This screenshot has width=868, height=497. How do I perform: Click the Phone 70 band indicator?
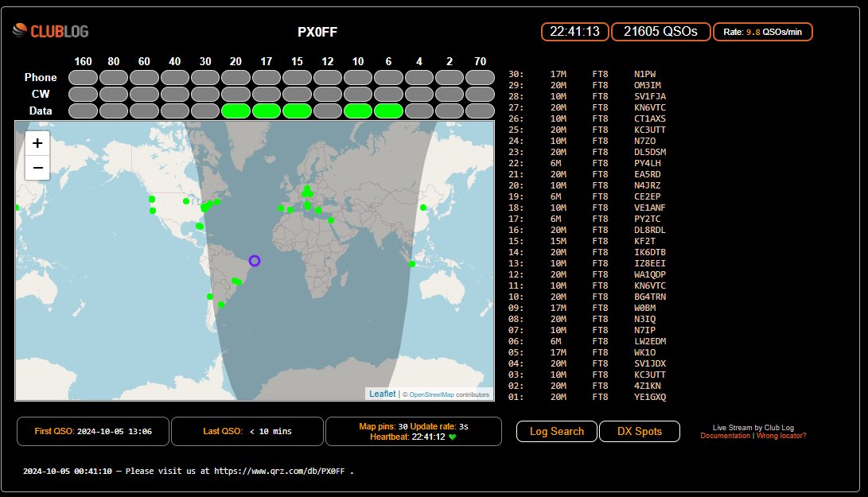coord(480,77)
